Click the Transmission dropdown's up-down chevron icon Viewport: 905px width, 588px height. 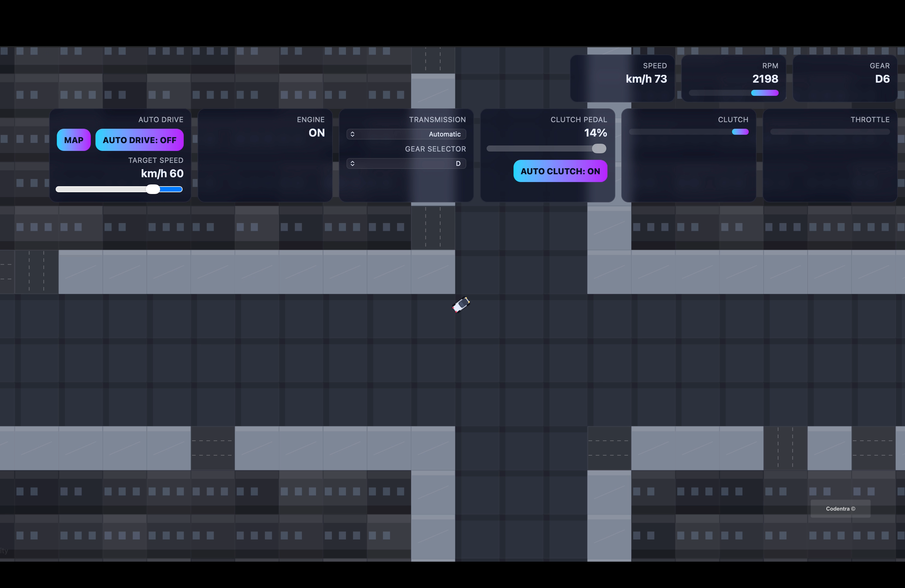[353, 134]
